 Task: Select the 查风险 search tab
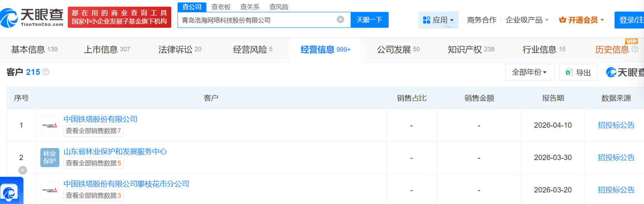pyautogui.click(x=279, y=7)
